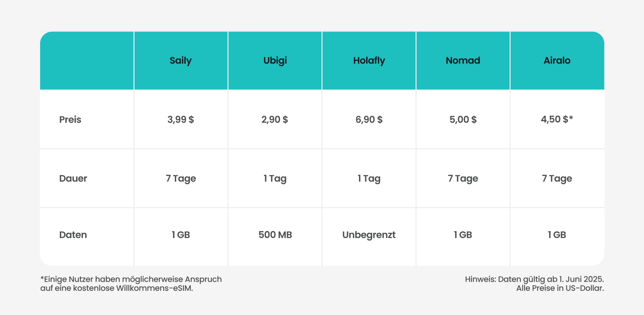Click the Preis row label

coord(70,120)
